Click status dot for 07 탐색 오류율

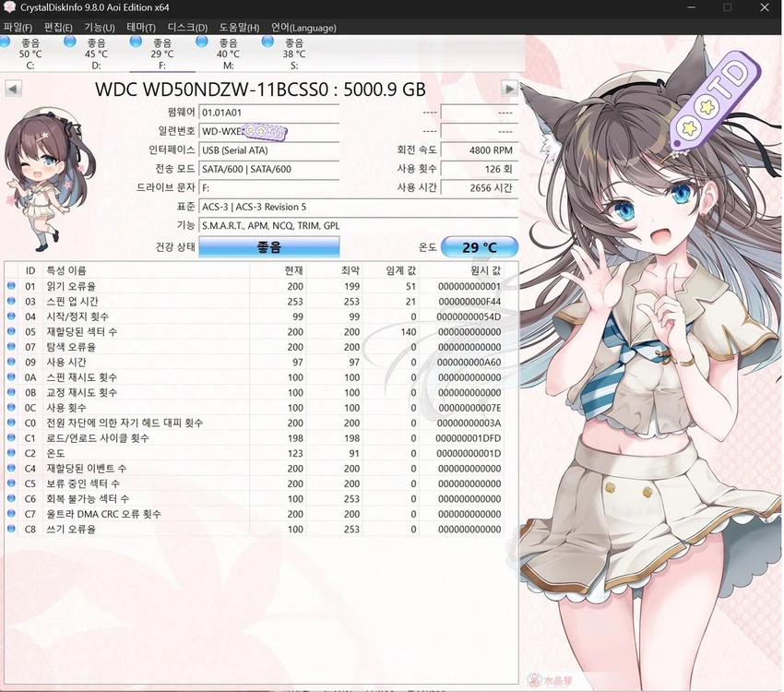coord(11,346)
